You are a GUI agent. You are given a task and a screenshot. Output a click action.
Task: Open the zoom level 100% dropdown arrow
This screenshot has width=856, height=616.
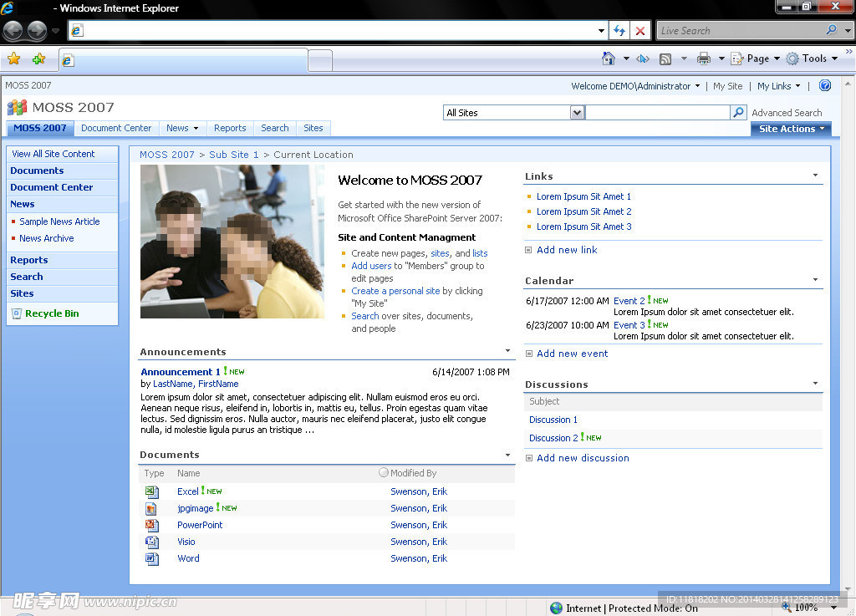[833, 608]
